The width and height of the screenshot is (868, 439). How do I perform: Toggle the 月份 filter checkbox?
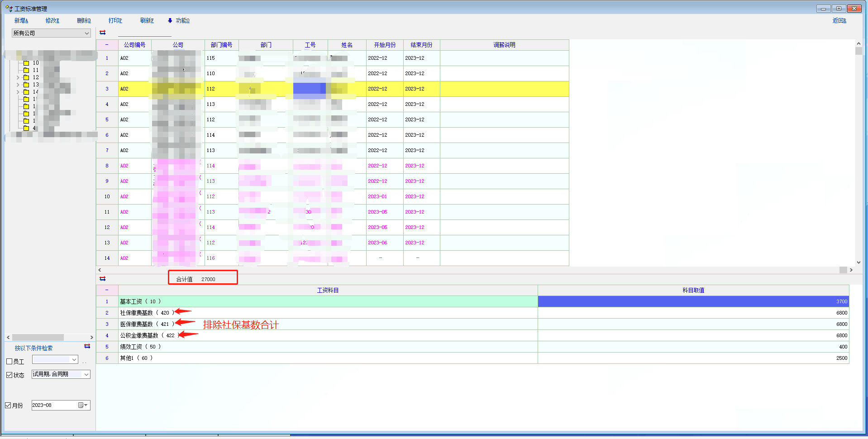tap(8, 405)
